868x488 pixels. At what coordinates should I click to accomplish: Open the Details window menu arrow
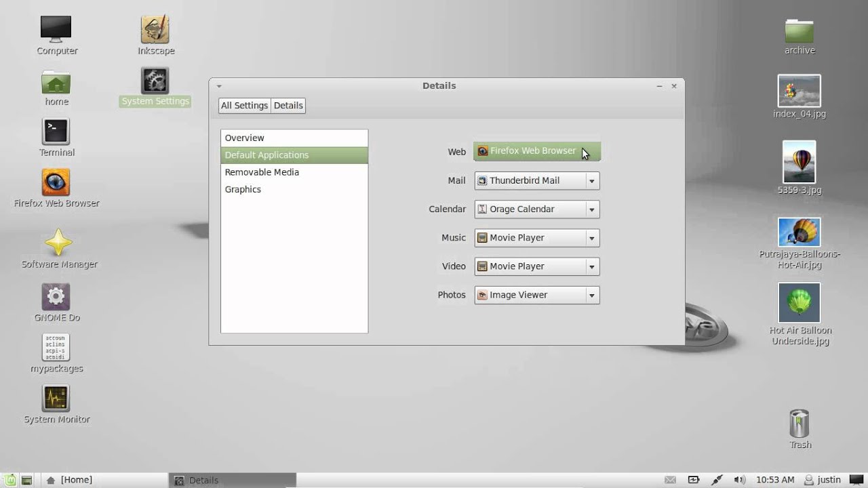(219, 86)
